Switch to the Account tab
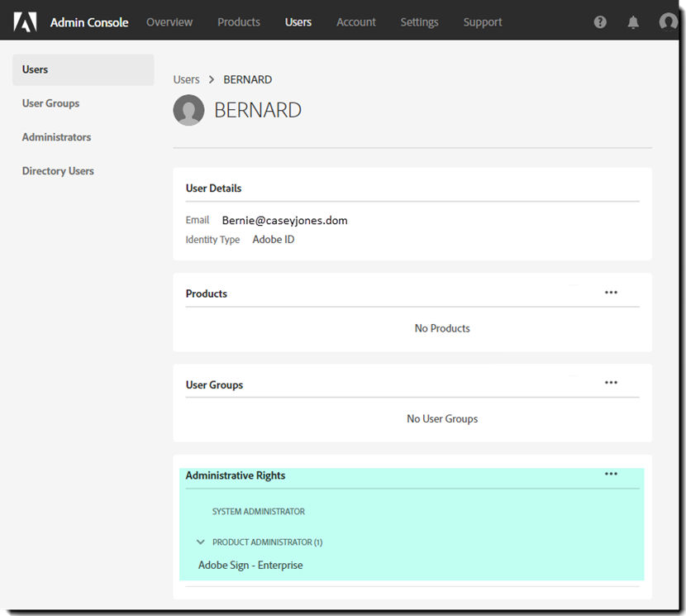Screen dimensions: 686x616 point(355,21)
